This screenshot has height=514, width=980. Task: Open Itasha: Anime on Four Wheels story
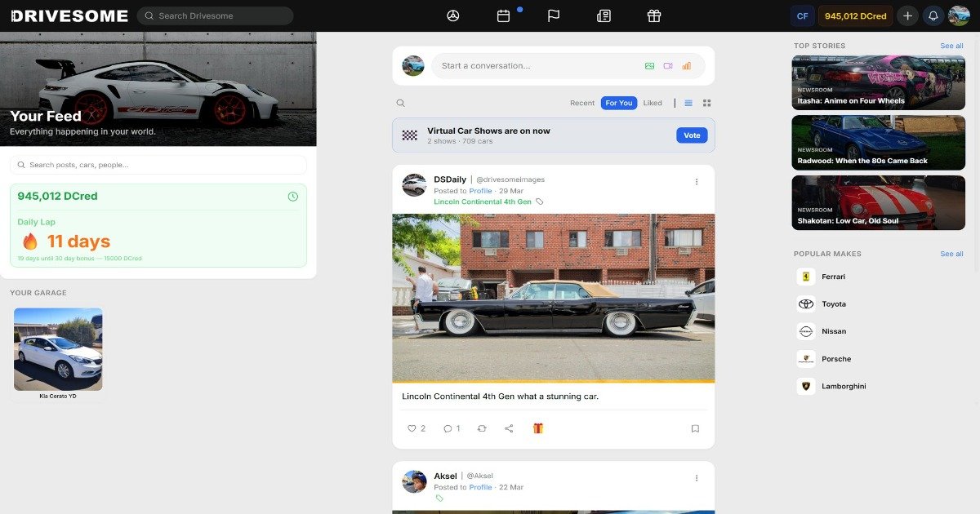[878, 82]
